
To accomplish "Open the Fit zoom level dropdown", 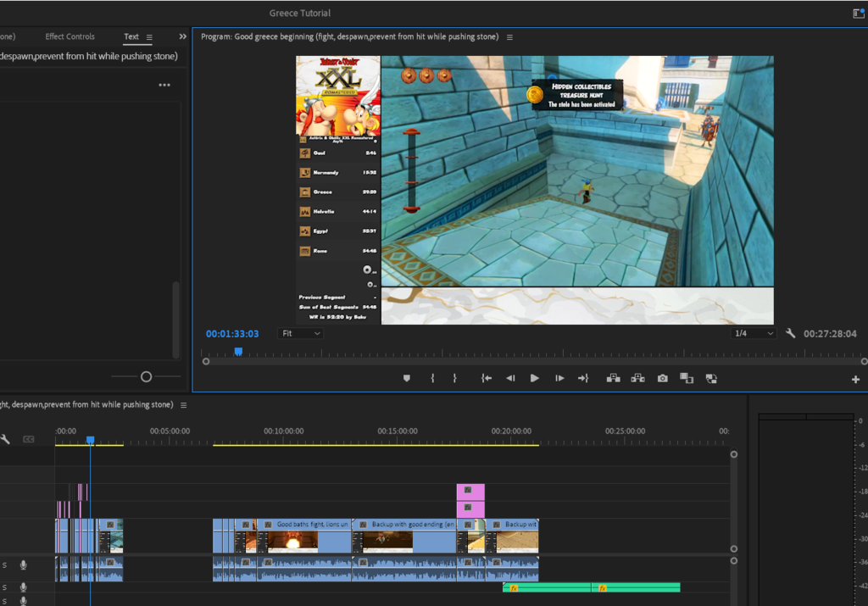I will (301, 333).
